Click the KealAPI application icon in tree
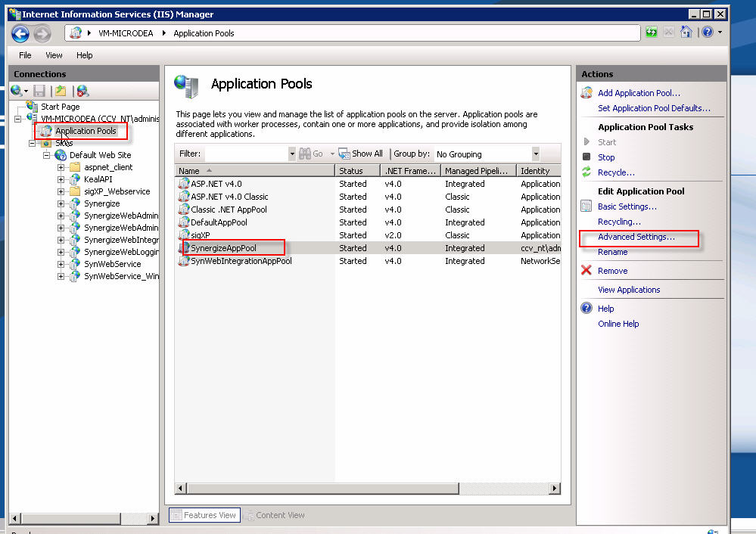The width and height of the screenshot is (756, 534). 75,179
